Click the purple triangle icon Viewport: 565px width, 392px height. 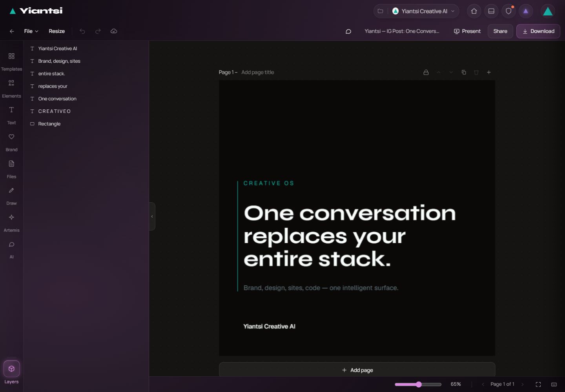coord(526,11)
